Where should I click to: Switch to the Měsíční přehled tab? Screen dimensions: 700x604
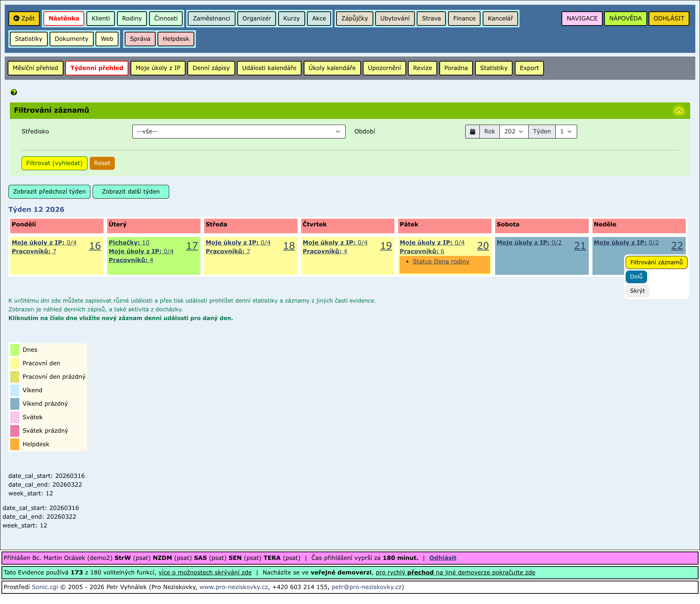[36, 68]
